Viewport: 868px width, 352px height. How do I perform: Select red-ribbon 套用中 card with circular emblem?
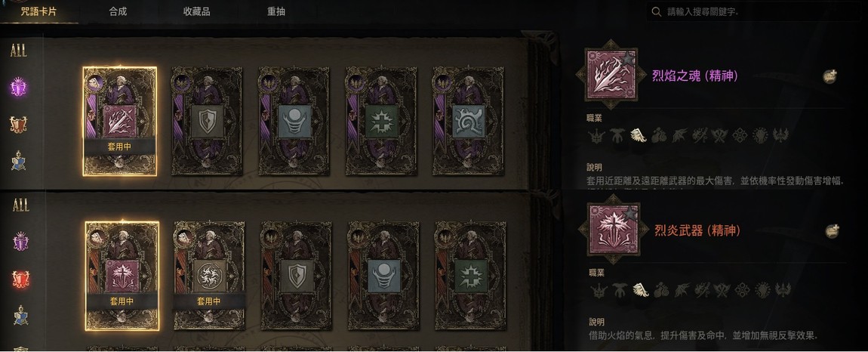click(x=209, y=276)
